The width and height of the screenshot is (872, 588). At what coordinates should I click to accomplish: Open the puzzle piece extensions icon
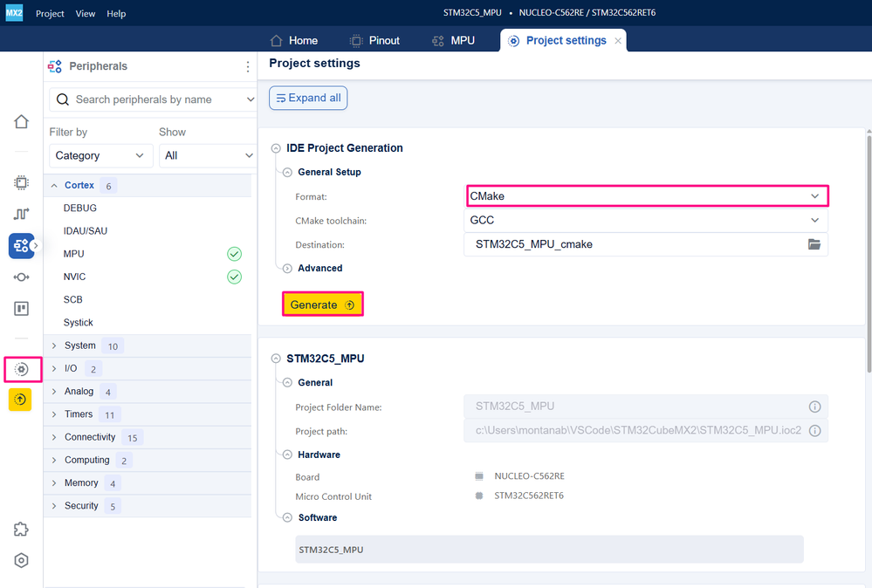[21, 529]
